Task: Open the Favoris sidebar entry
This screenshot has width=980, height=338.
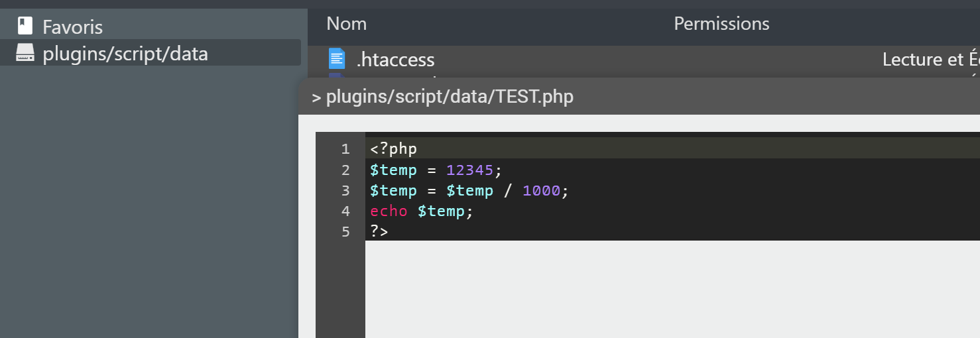Action: pos(72,27)
